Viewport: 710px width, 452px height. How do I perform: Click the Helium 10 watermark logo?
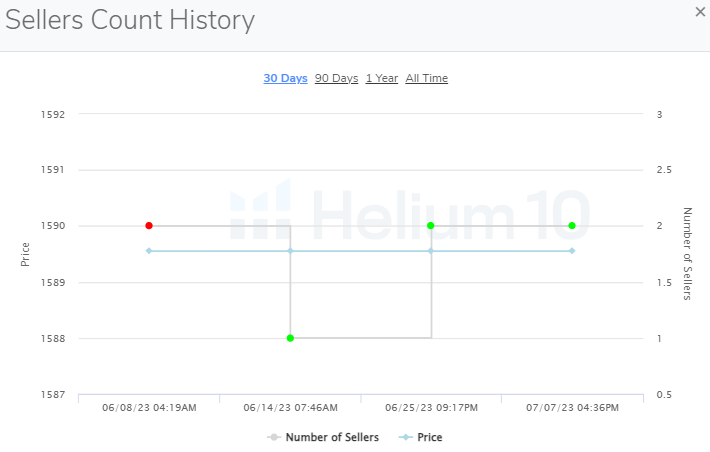click(410, 212)
